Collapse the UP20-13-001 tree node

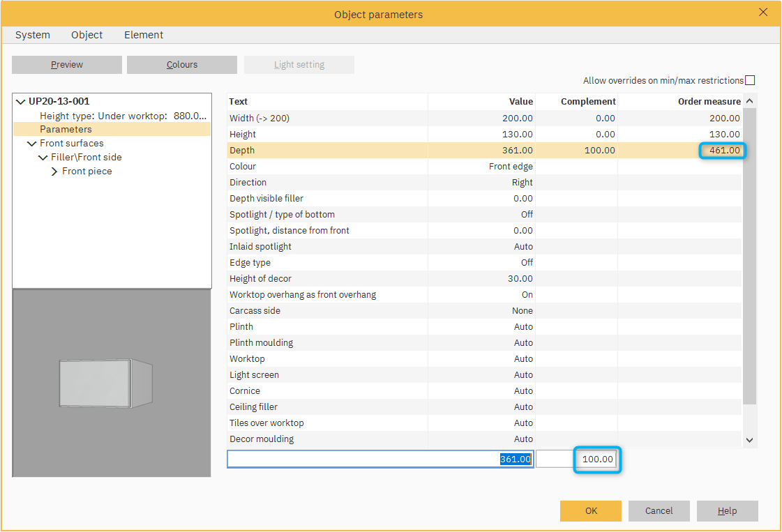coord(20,102)
